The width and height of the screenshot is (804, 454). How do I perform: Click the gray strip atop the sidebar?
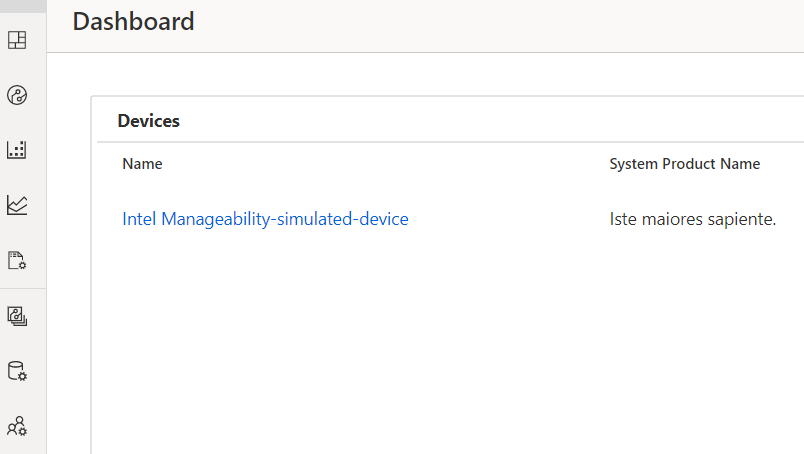[23, 5]
